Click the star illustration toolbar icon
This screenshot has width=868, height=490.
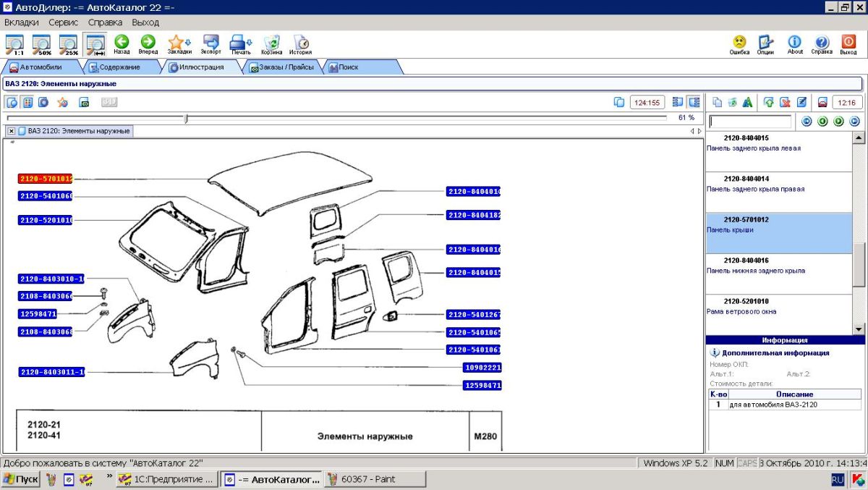pyautogui.click(x=63, y=102)
